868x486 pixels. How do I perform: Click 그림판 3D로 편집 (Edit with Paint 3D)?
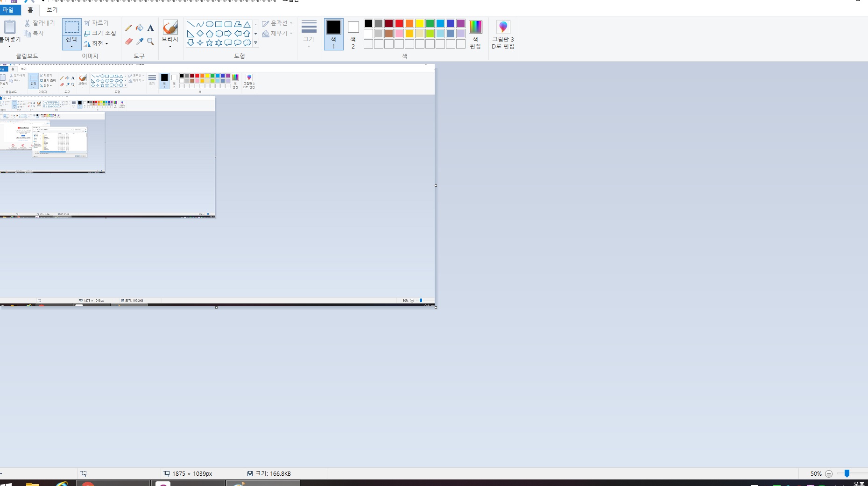tap(503, 34)
